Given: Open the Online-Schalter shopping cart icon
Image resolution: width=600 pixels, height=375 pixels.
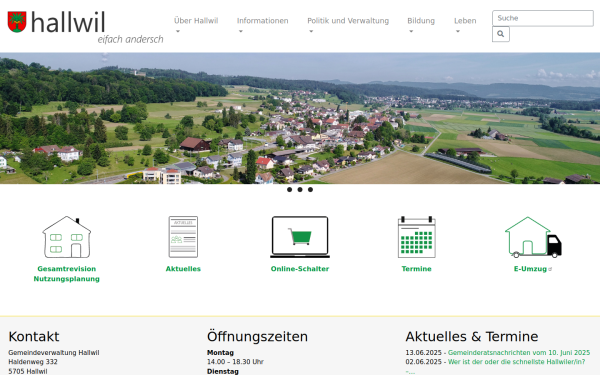Looking at the screenshot, I should [300, 237].
